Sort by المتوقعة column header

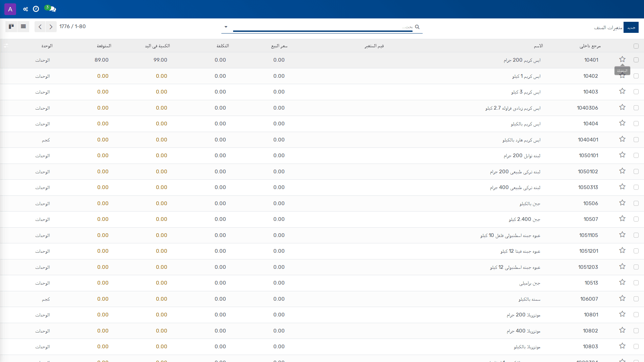click(x=104, y=46)
